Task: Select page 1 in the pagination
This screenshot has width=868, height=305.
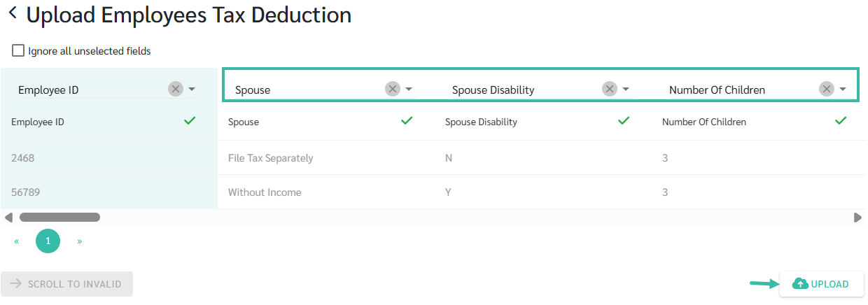Action: pos(48,241)
